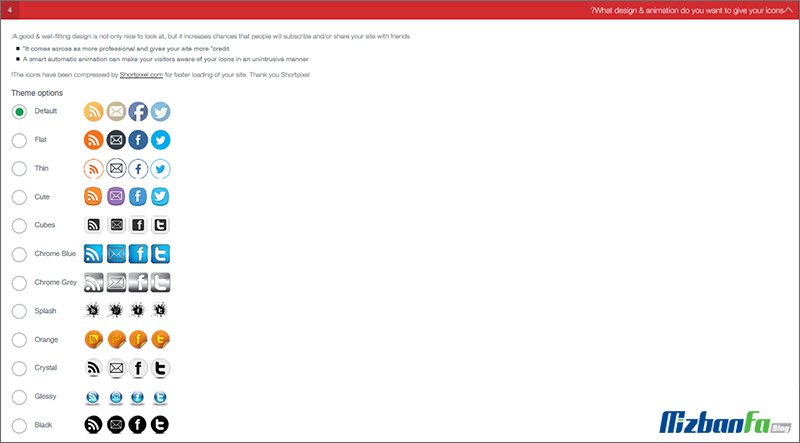
Task: Click the Chrome Grey RSS icon
Action: click(94, 282)
